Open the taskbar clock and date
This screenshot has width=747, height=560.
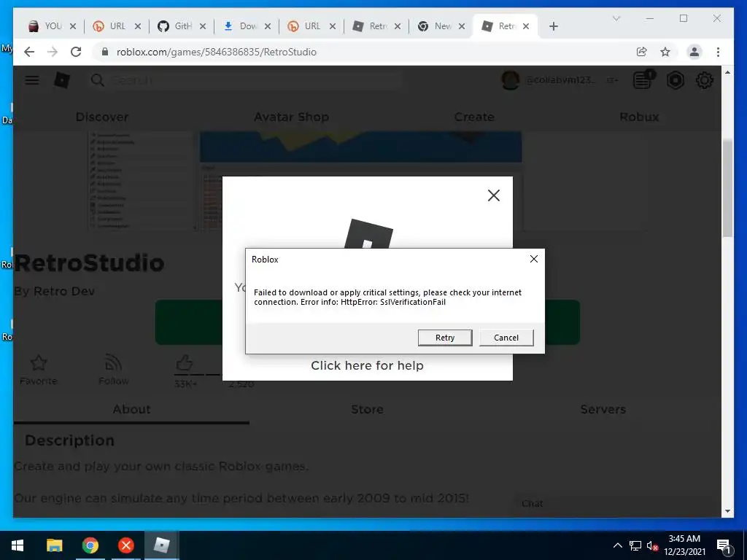tap(684, 545)
